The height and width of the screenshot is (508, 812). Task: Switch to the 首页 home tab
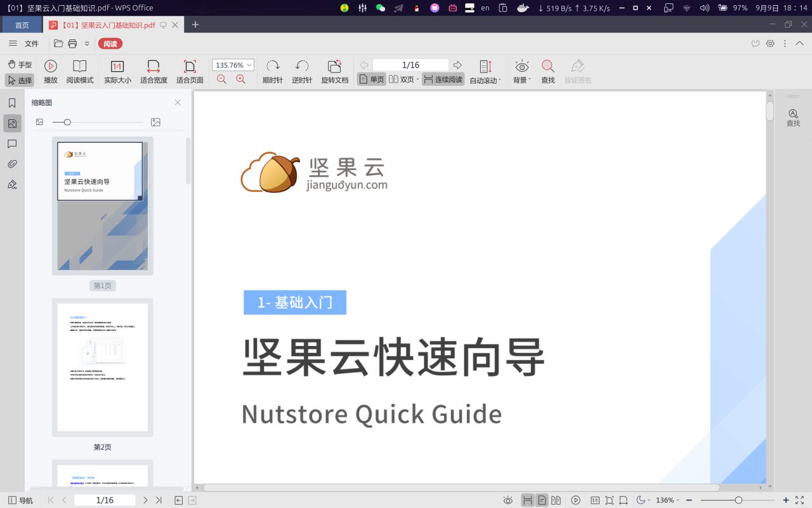(22, 25)
